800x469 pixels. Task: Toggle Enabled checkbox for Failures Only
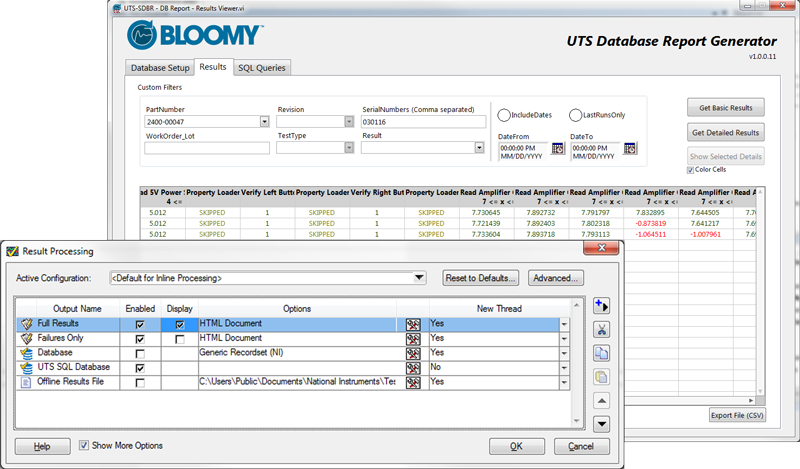(x=140, y=339)
